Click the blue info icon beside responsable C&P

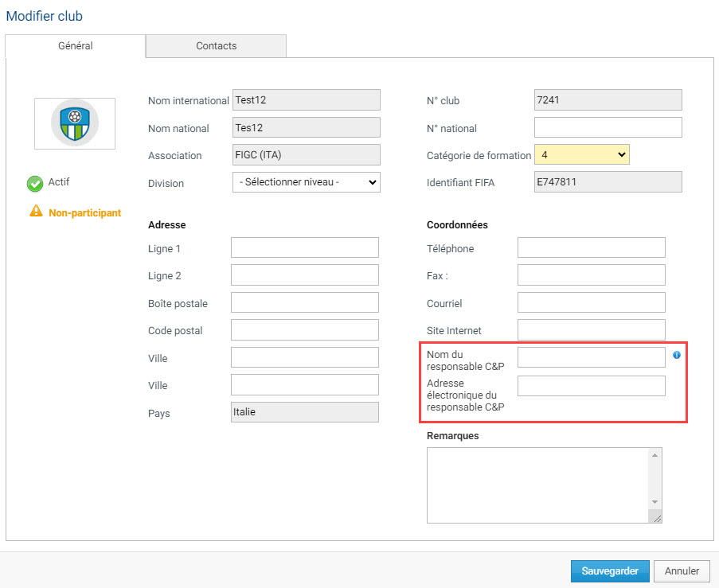(x=676, y=355)
